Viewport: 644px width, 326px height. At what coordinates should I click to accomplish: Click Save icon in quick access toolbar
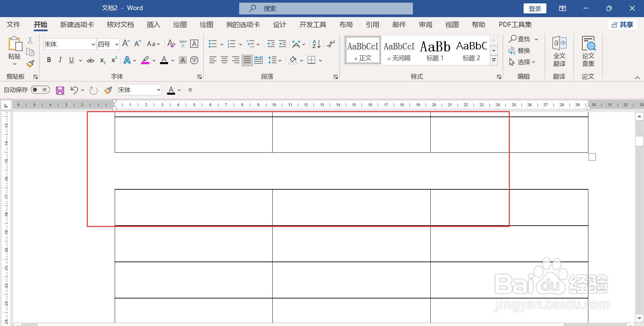pyautogui.click(x=60, y=90)
